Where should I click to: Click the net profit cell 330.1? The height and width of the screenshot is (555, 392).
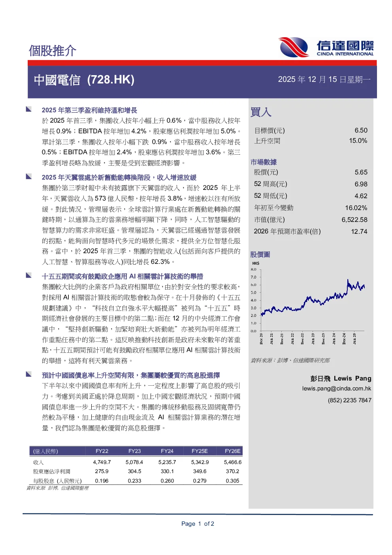167,472
